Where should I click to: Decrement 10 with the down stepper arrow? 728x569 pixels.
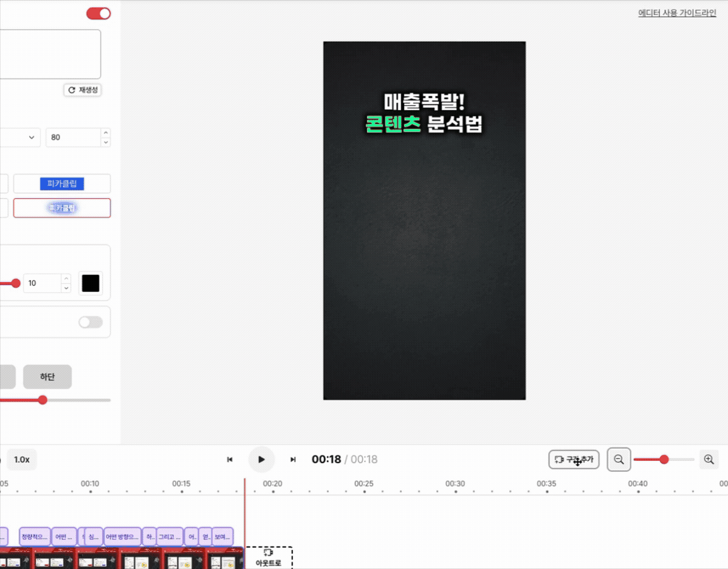pos(65,287)
